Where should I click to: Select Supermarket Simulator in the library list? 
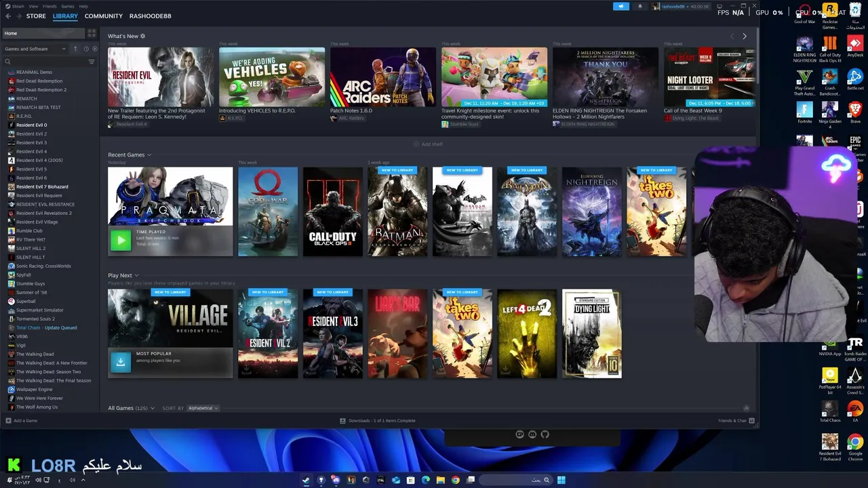pyautogui.click(x=39, y=310)
